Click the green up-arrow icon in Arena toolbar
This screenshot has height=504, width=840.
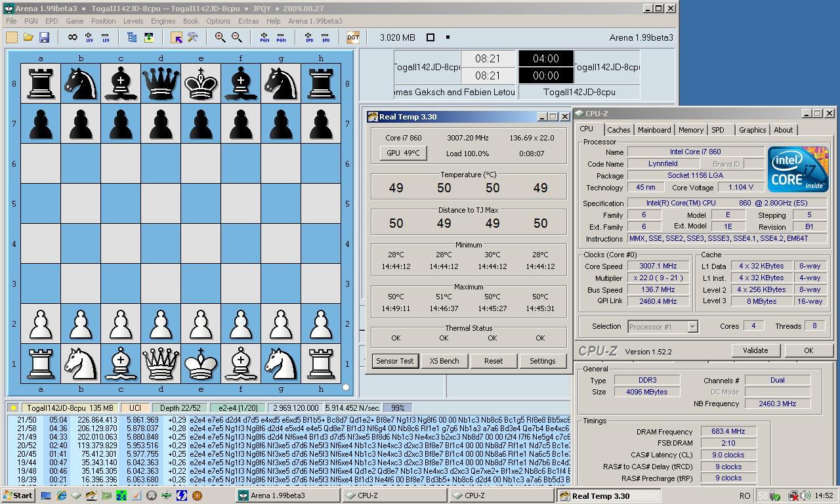point(149,37)
